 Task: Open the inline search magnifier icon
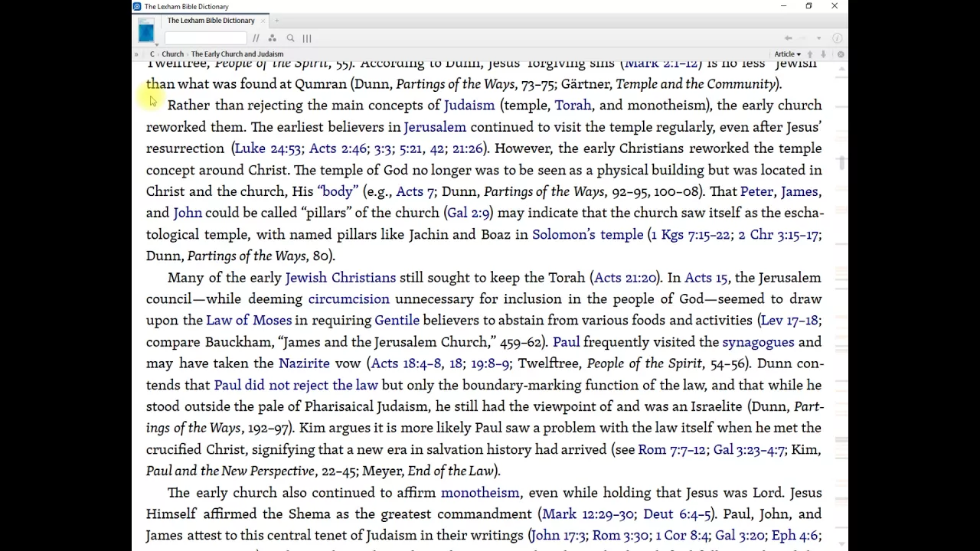pos(290,38)
